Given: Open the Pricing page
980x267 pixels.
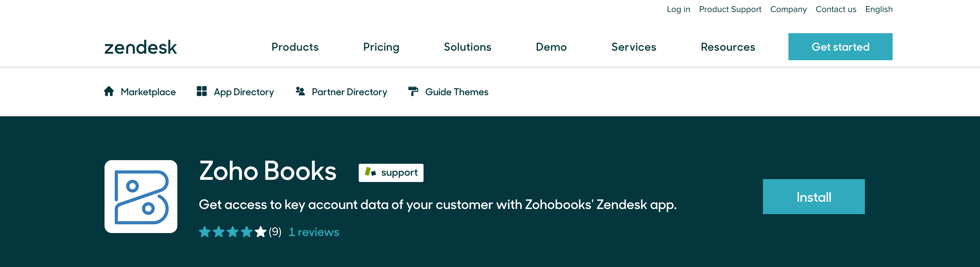Looking at the screenshot, I should tap(381, 47).
